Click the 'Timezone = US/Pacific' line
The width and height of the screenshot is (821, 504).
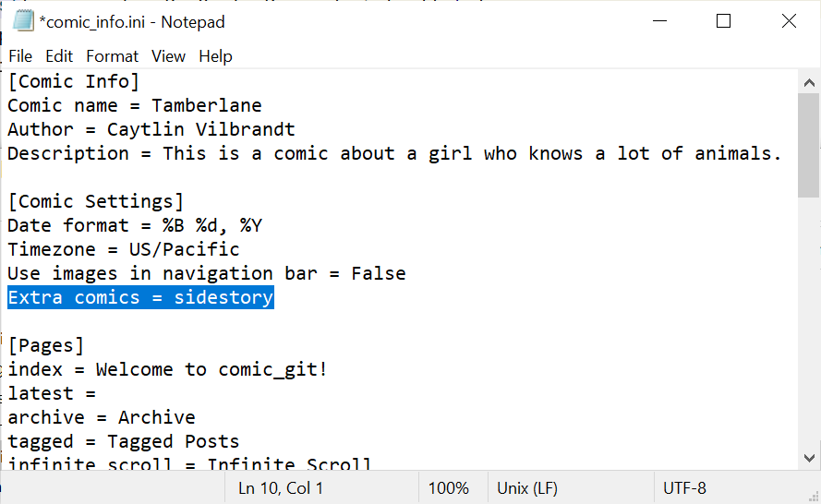(x=124, y=249)
